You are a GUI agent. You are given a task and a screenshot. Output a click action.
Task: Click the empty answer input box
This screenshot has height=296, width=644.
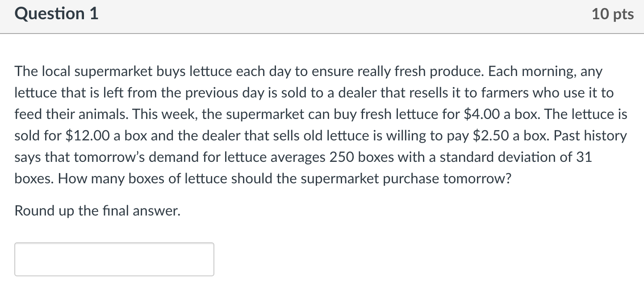pyautogui.click(x=114, y=259)
